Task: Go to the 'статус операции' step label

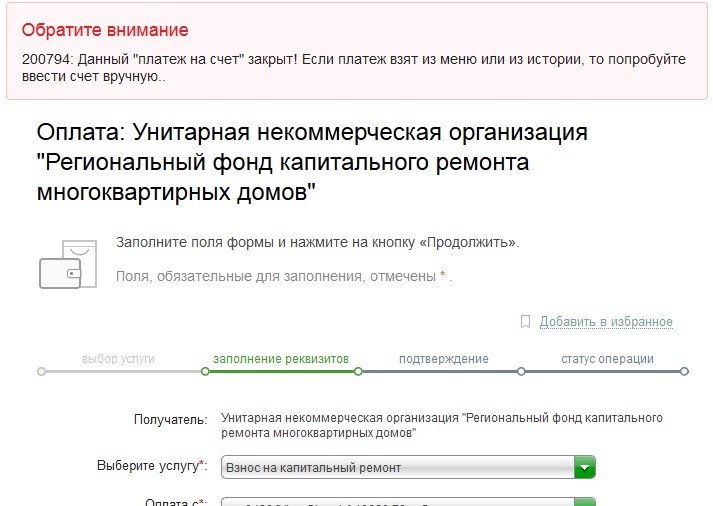Action: [607, 358]
